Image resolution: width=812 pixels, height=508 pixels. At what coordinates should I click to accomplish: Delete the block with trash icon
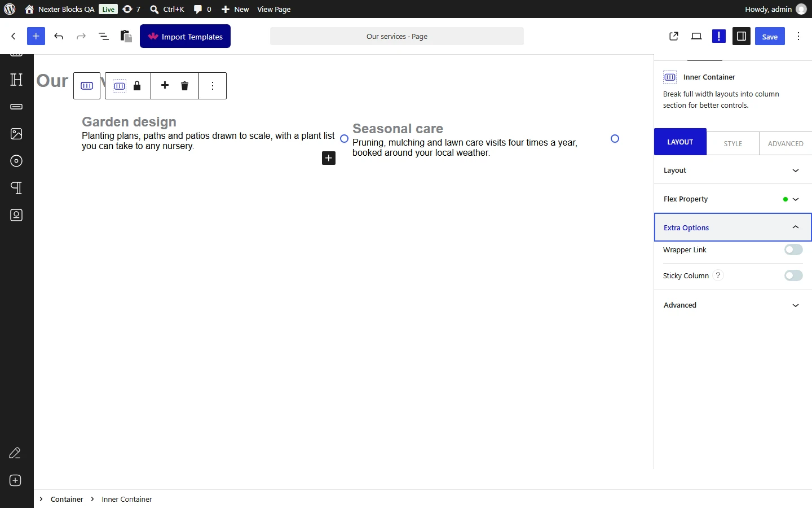tap(184, 86)
